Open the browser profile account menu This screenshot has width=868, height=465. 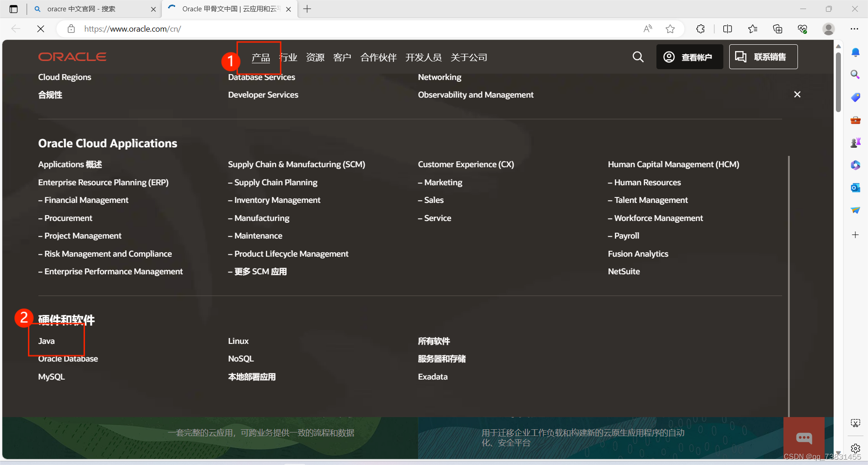(828, 28)
